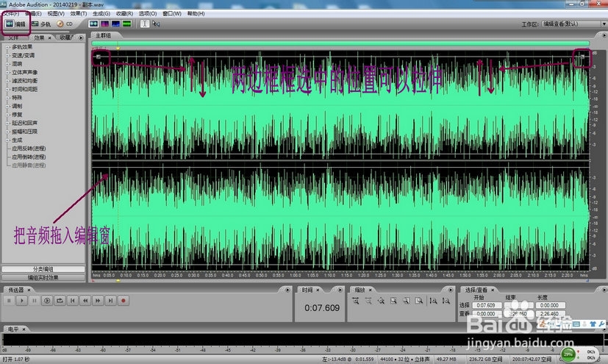Open the 生成(G) menu
The image size is (608, 364).
coord(101,13)
